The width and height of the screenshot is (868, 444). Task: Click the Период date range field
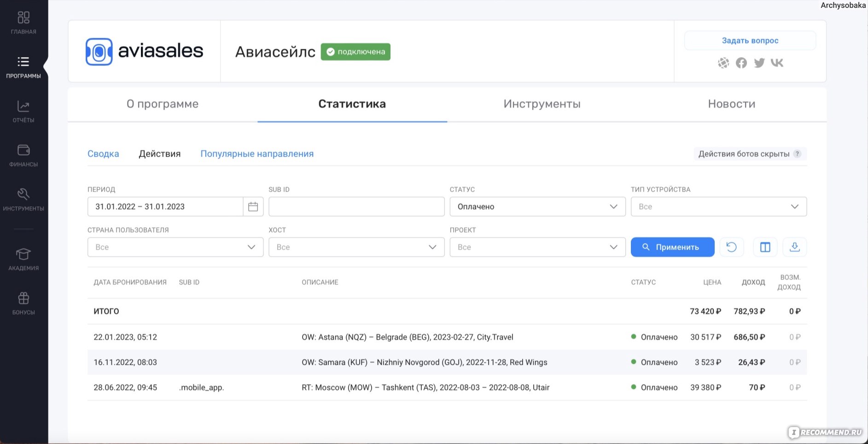(x=165, y=207)
